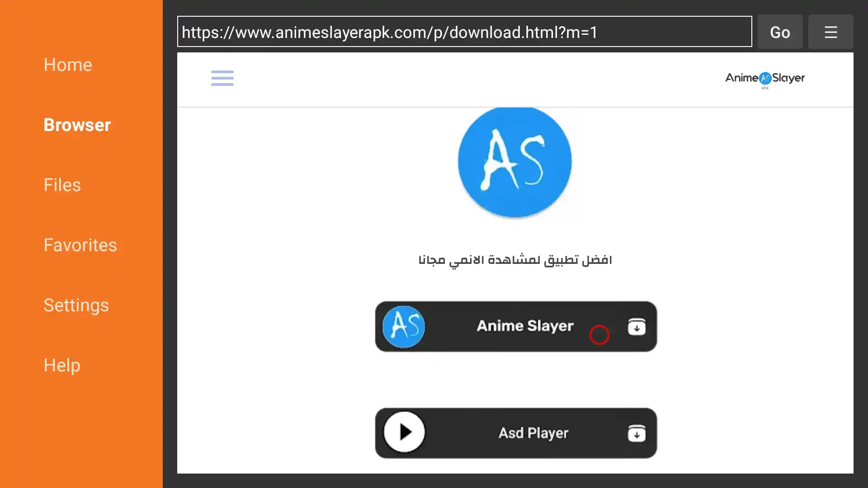Open the browser hamburger menu next to Go
Viewport: 868px width, 488px height.
(830, 32)
